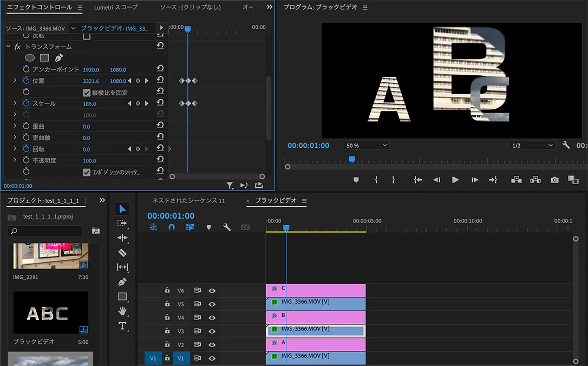Open source clip dropdown arrow
Image resolution: width=588 pixels, height=366 pixels.
point(73,28)
